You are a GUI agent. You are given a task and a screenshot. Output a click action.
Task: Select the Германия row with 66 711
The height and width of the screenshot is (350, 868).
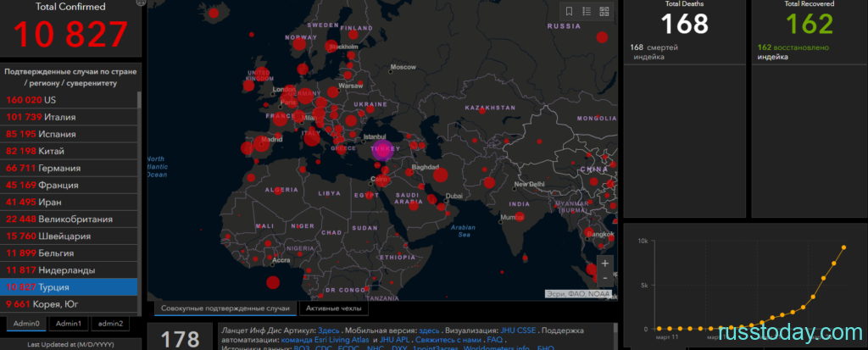pos(69,168)
